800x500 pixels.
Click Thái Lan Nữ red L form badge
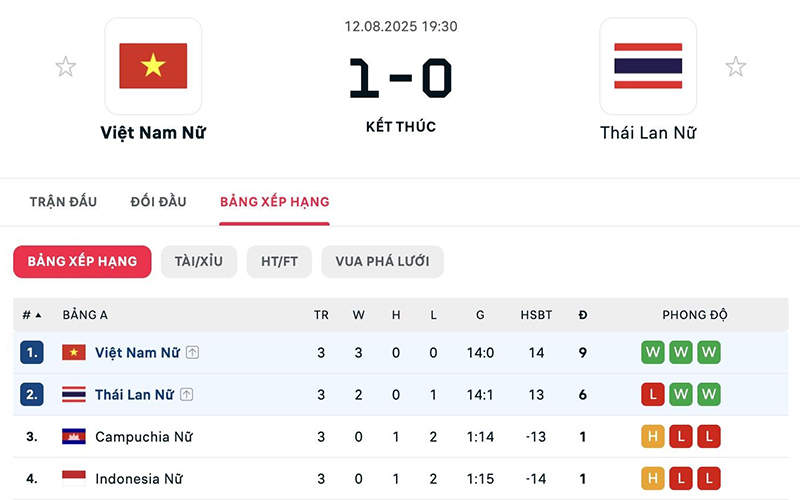pos(653,394)
